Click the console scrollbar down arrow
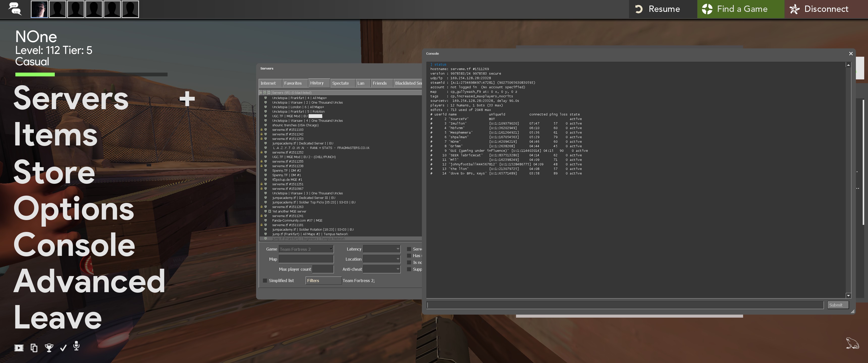The height and width of the screenshot is (363, 868). click(848, 295)
